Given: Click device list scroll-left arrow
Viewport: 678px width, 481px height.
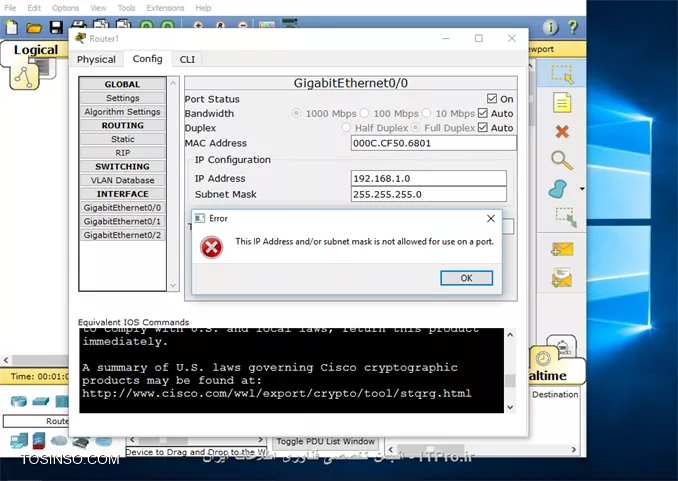Looking at the screenshot, I should (132, 440).
